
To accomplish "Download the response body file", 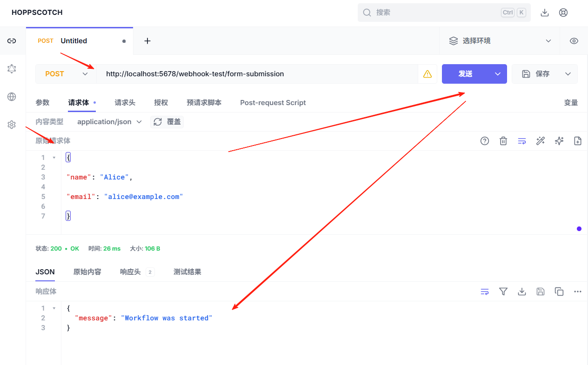I will 522,292.
